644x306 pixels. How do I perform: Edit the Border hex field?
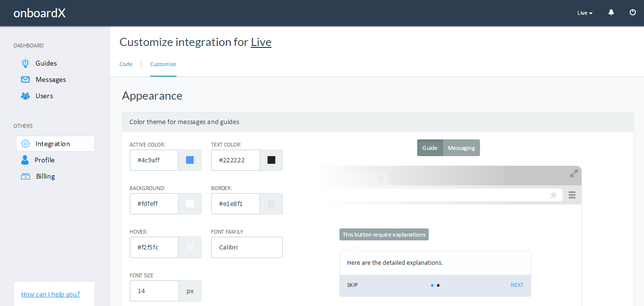[235, 204]
